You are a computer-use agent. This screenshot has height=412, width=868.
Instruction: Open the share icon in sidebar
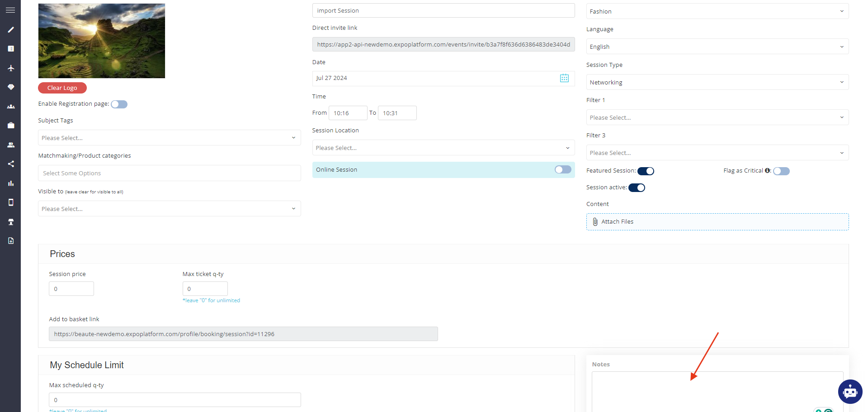click(x=11, y=164)
